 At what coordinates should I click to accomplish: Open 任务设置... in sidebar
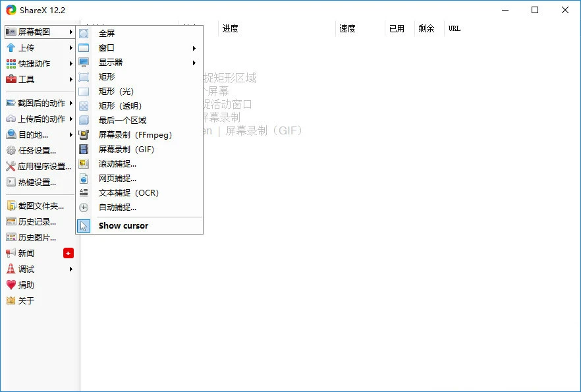[x=40, y=150]
